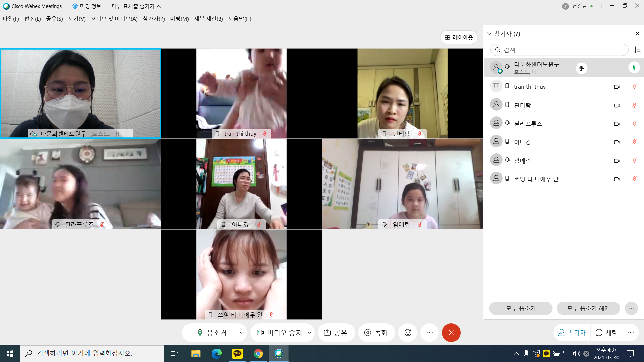Open Microsoft Edge from the taskbar
644x362 pixels.
216,353
